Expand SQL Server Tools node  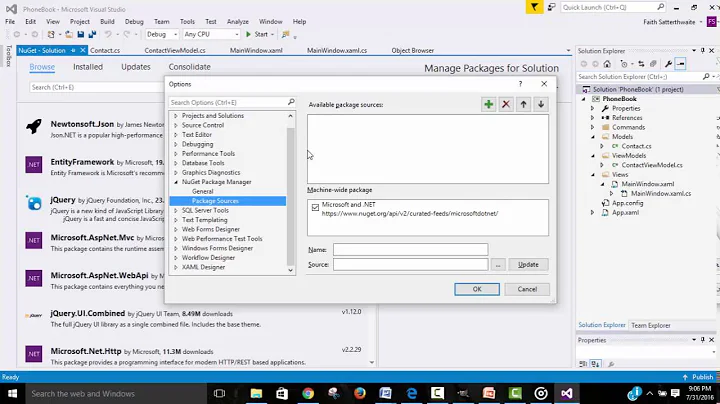(x=175, y=210)
